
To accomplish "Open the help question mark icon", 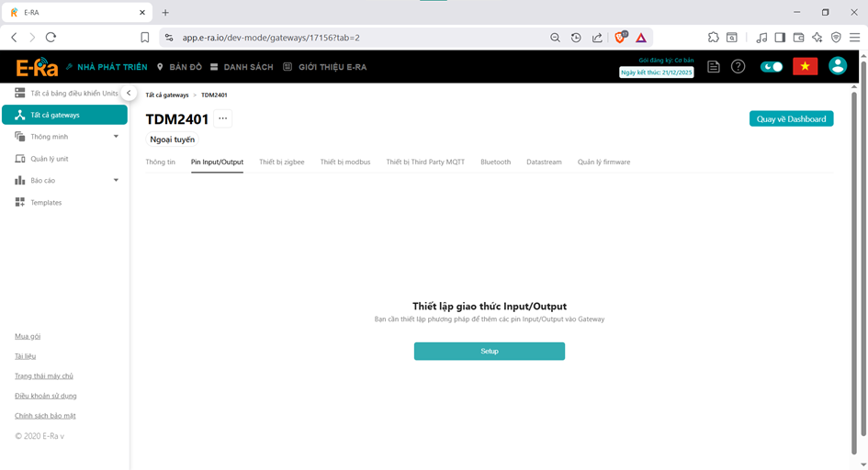I will pyautogui.click(x=738, y=67).
